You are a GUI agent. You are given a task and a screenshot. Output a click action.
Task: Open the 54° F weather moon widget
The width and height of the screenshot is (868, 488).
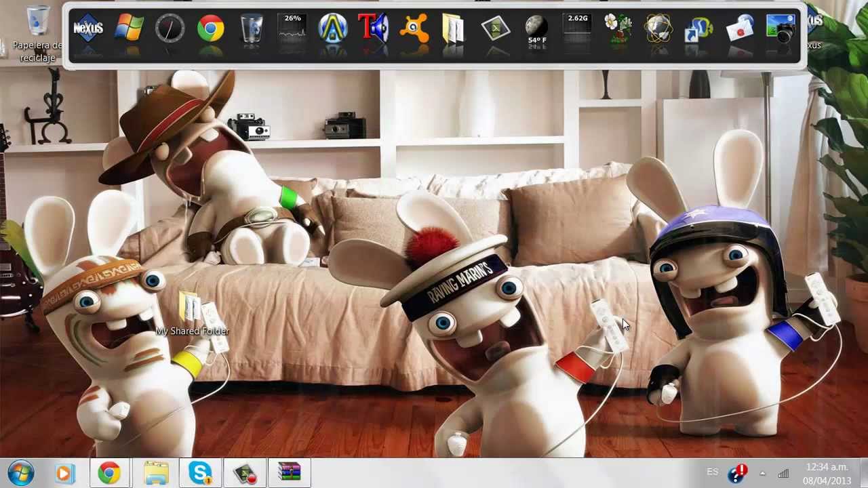[536, 30]
